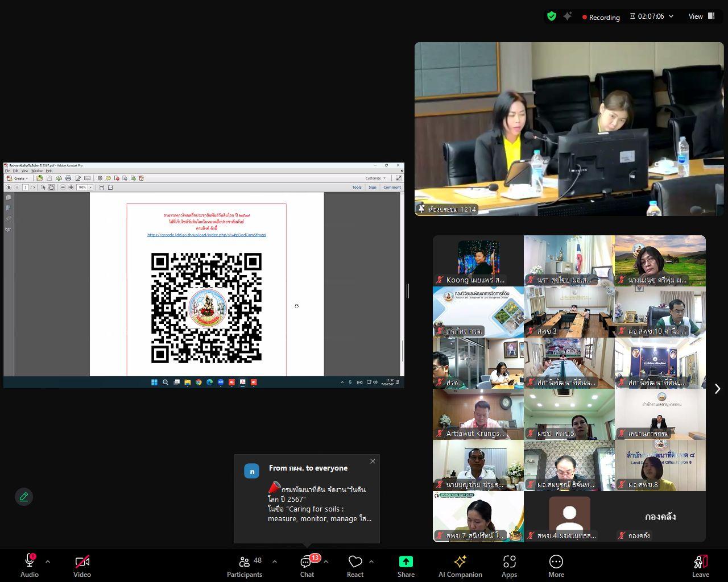Expand audio options arrow
This screenshot has height=582, width=728.
tap(48, 562)
